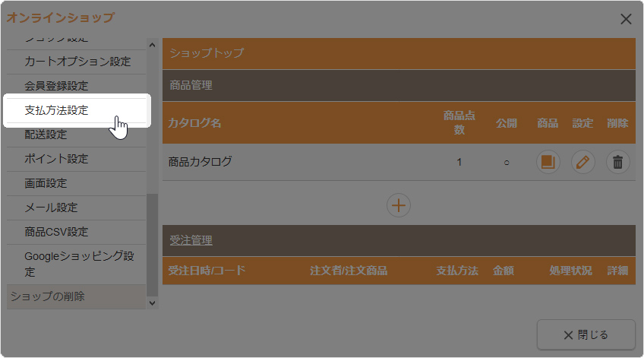Click the 商品カタログ catalog name
The width and height of the screenshot is (644, 358).
click(200, 161)
